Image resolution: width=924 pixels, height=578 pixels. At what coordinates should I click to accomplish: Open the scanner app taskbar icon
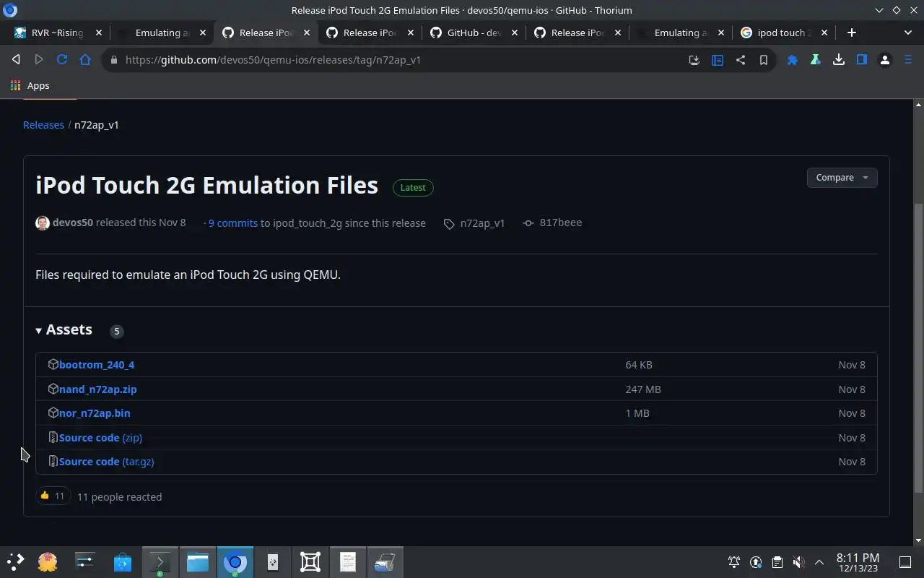pyautogui.click(x=385, y=562)
